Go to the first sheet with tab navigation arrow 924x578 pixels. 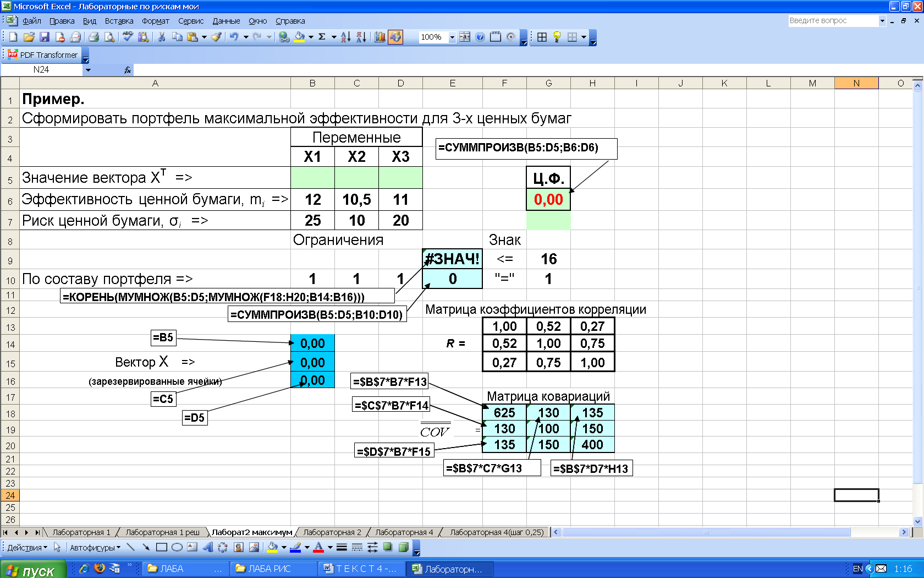point(5,532)
